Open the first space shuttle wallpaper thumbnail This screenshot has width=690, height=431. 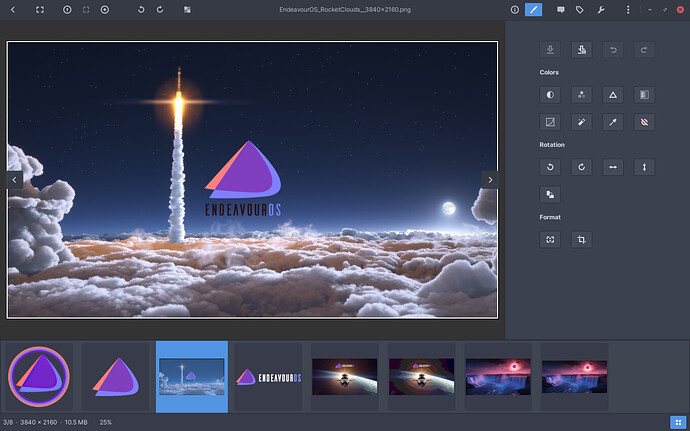[x=345, y=377]
